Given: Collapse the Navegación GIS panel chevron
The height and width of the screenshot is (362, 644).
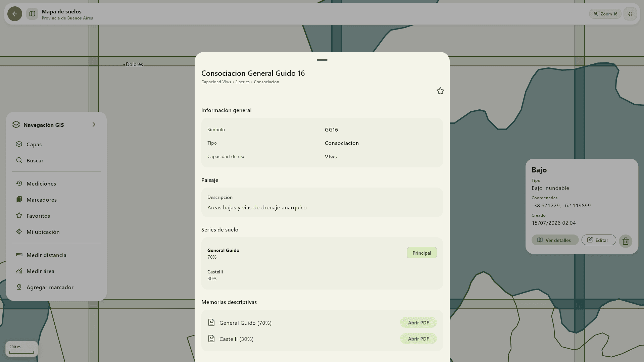Looking at the screenshot, I should (x=94, y=124).
